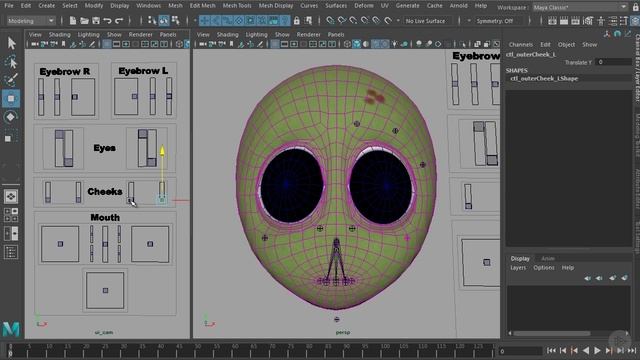
Task: Toggle smooth shade cube icon in persp viewport
Action: 357,44
